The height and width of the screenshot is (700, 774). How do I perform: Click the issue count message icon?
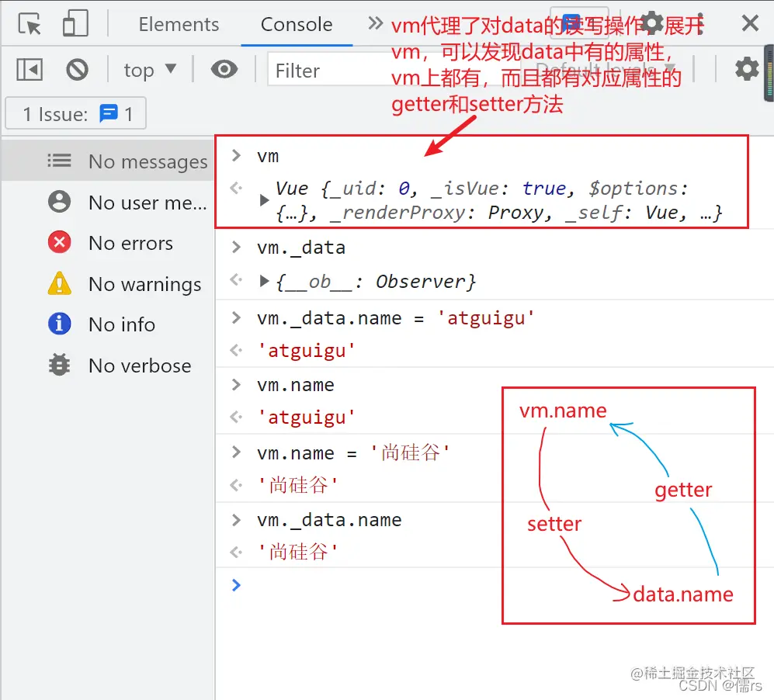[109, 113]
